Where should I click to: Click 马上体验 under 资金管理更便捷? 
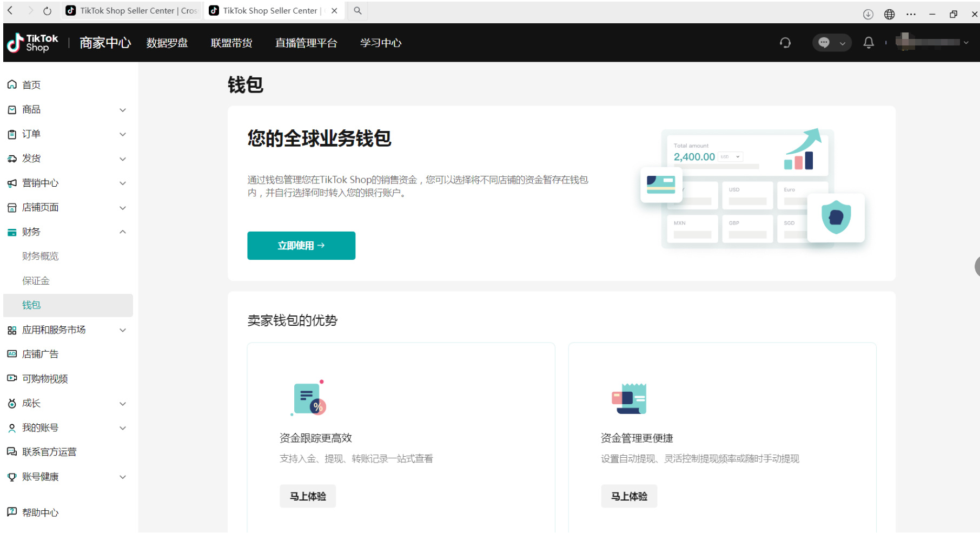point(629,496)
